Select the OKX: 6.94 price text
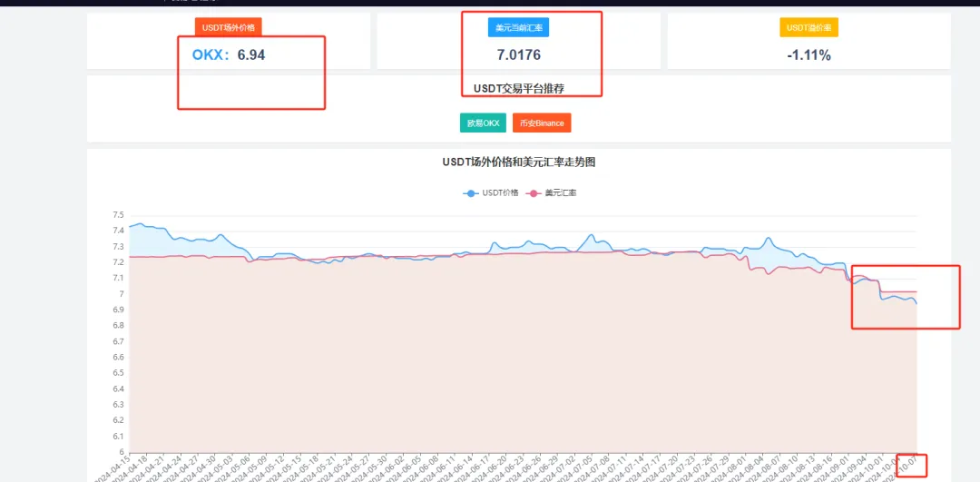 pyautogui.click(x=229, y=55)
